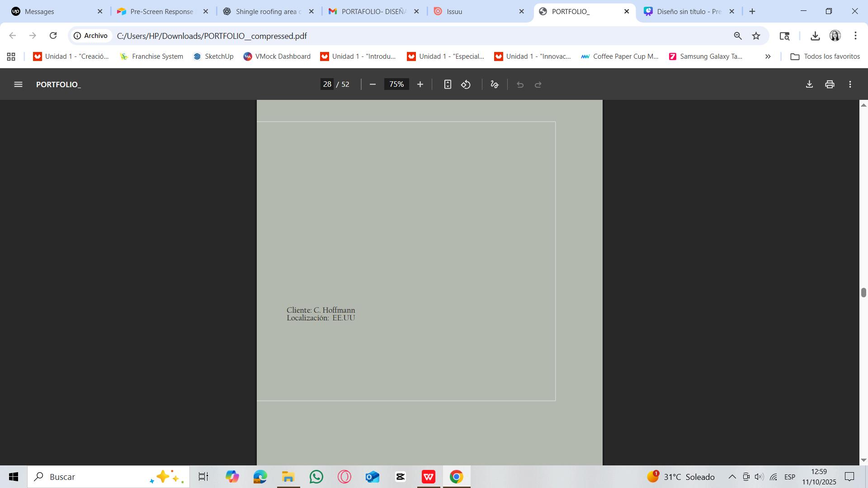Expand hidden bookmarks chevron

tap(768, 56)
